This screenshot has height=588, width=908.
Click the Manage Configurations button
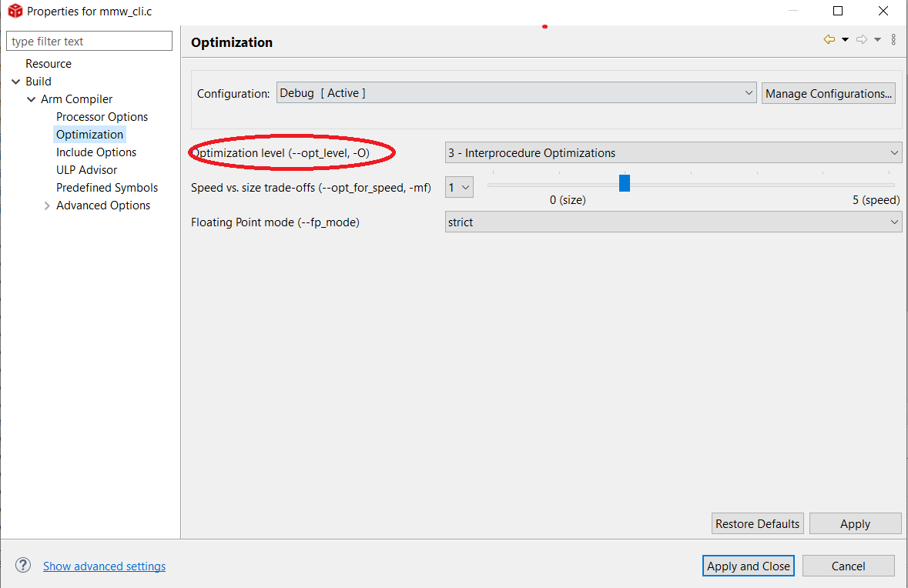point(828,94)
